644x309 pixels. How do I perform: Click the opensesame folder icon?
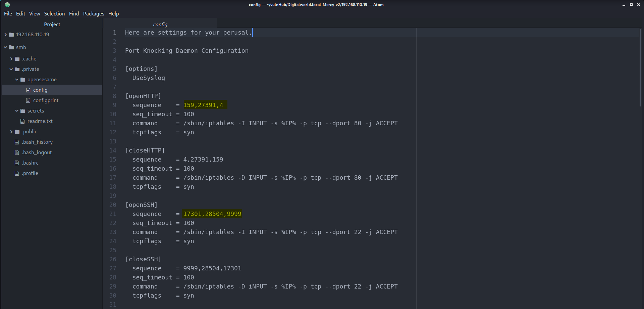coord(23,80)
